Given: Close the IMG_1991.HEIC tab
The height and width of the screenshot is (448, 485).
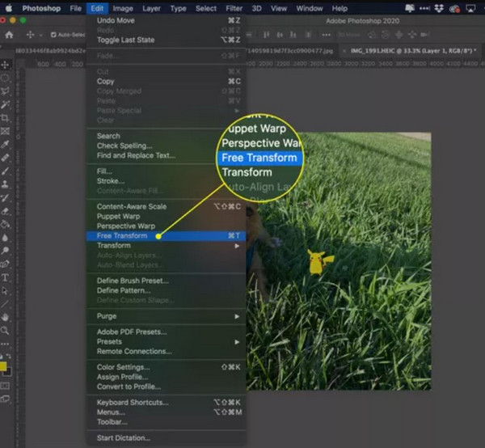Looking at the screenshot, I should tap(344, 51).
